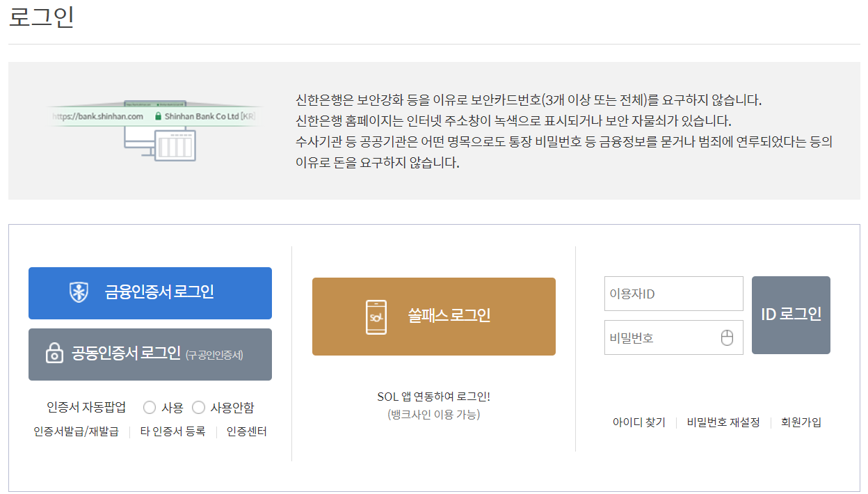Open the 인증서발급/재발급 link
The height and width of the screenshot is (494, 868).
(77, 431)
